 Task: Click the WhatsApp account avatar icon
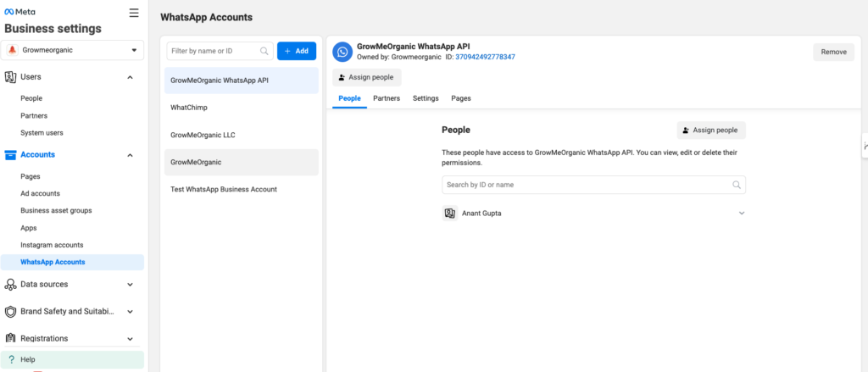click(x=342, y=52)
